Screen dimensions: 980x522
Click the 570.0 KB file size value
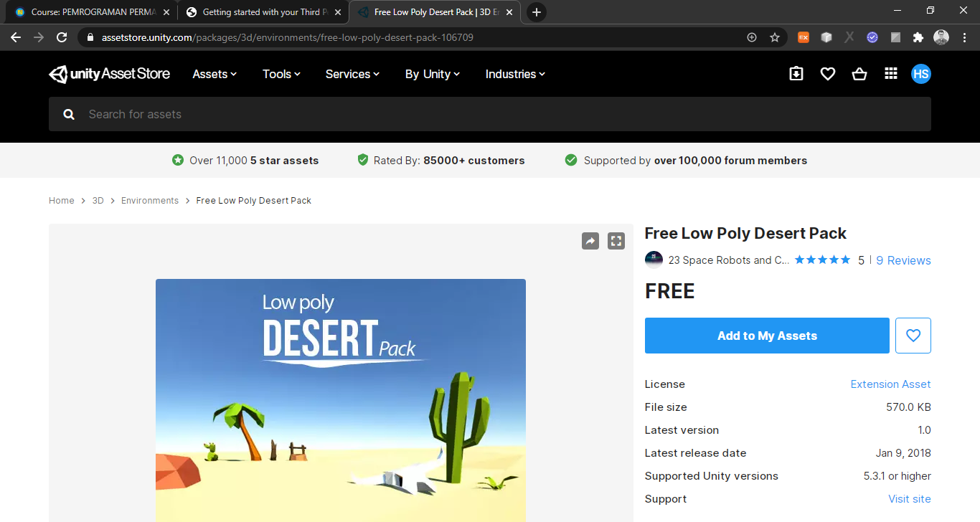pyautogui.click(x=908, y=407)
